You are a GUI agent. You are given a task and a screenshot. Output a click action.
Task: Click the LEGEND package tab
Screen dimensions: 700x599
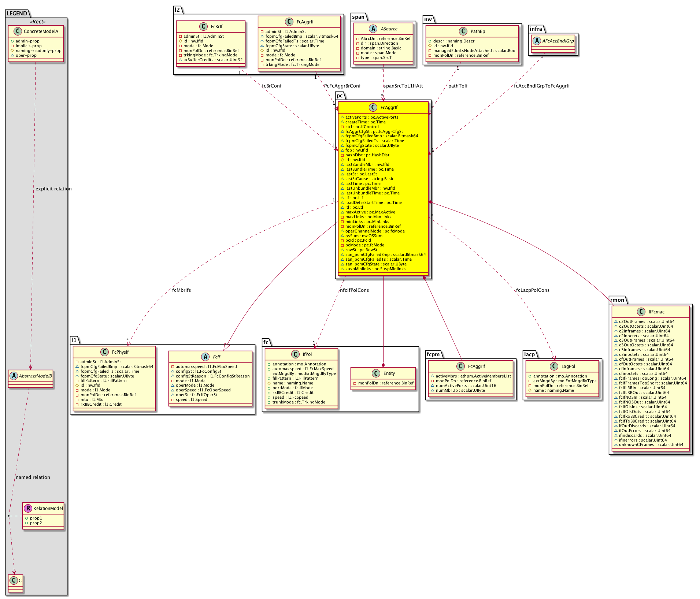pyautogui.click(x=17, y=14)
